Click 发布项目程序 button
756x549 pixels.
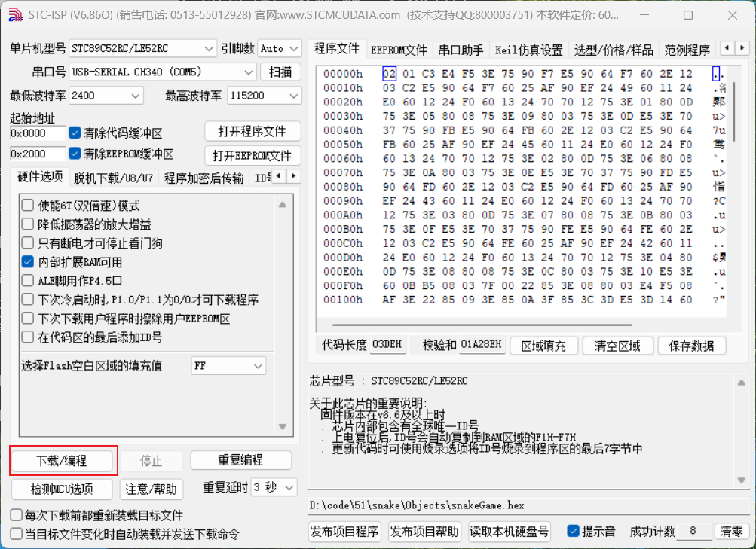click(344, 532)
